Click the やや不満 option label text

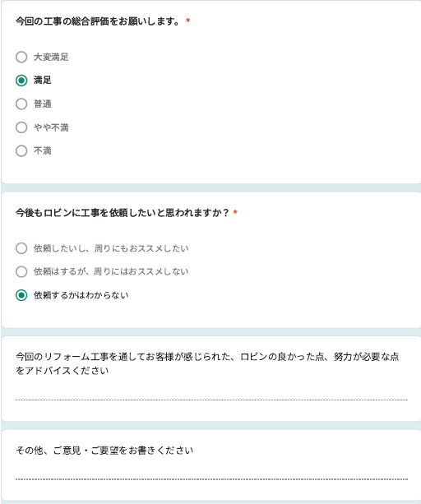pyautogui.click(x=51, y=127)
